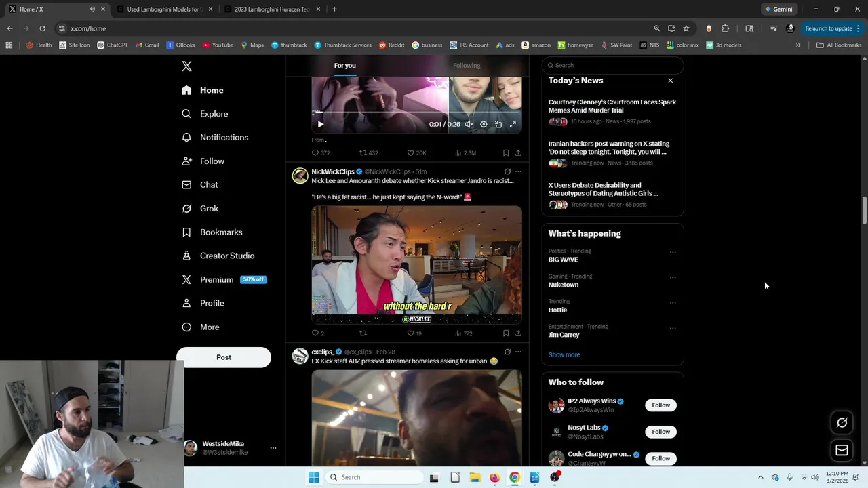This screenshot has width=868, height=488.
Task: Repost the post with 432 reposts
Action: click(x=368, y=153)
